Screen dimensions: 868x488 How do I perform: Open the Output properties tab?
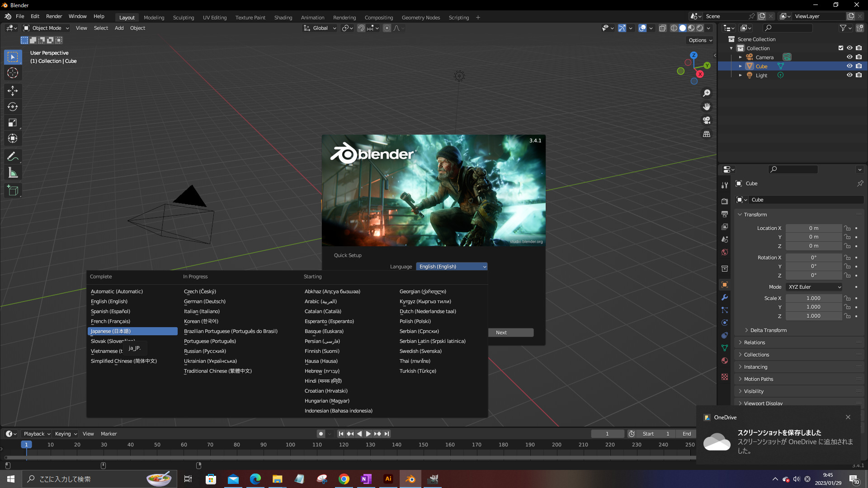pyautogui.click(x=725, y=214)
